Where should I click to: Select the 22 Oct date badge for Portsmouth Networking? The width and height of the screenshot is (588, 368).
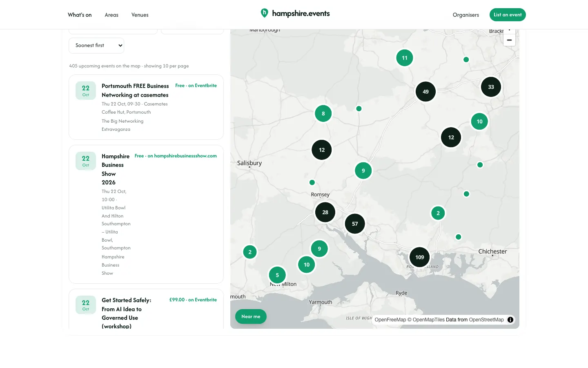(86, 91)
